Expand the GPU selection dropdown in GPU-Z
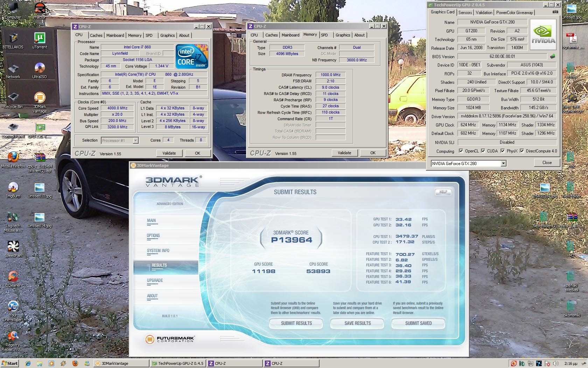This screenshot has width=588, height=368. pyautogui.click(x=503, y=163)
